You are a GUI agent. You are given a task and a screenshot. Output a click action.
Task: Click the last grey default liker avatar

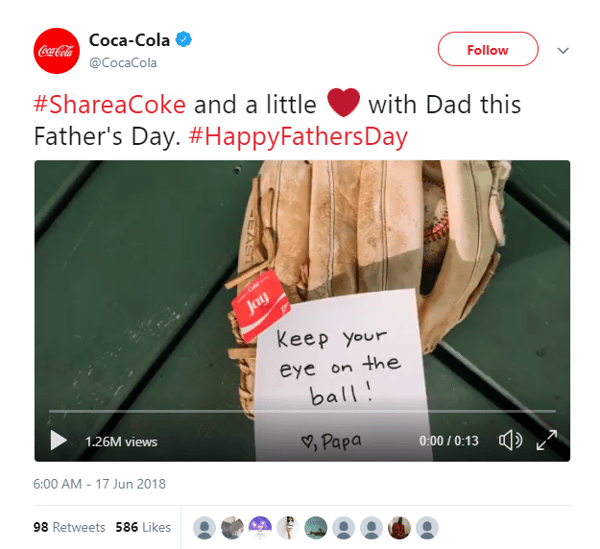pos(427,528)
